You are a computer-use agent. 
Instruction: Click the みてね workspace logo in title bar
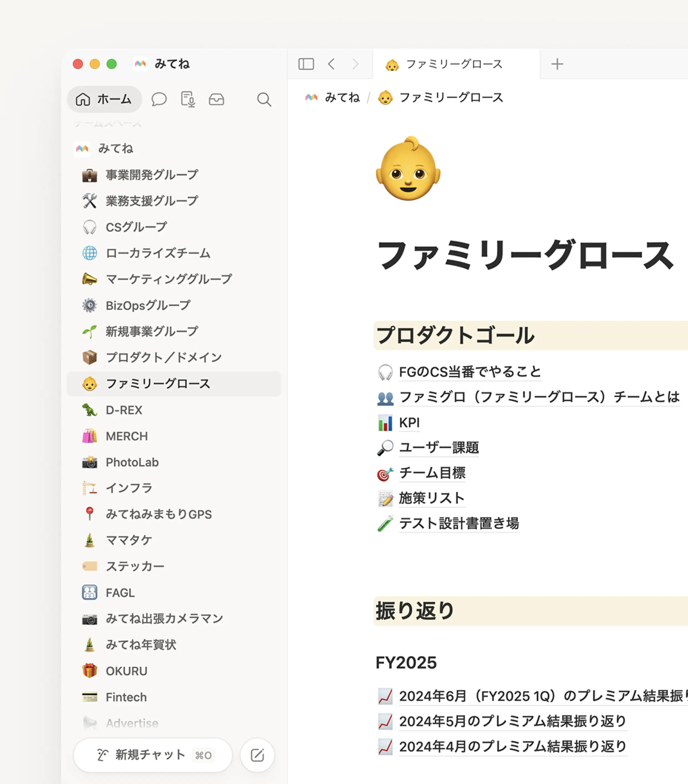click(x=140, y=64)
